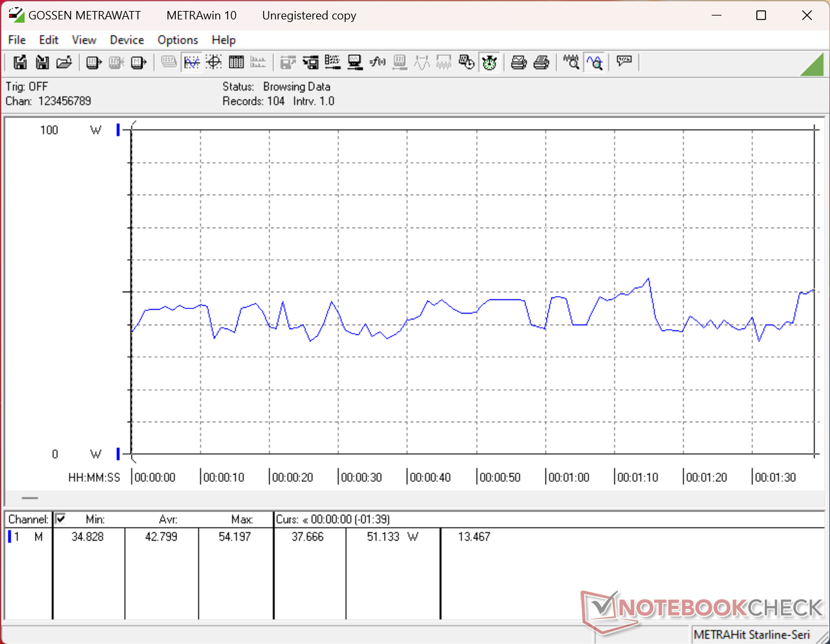Screen dimensions: 830x644
Task: Click the blue channel 1 color marker
Action: (x=9, y=537)
